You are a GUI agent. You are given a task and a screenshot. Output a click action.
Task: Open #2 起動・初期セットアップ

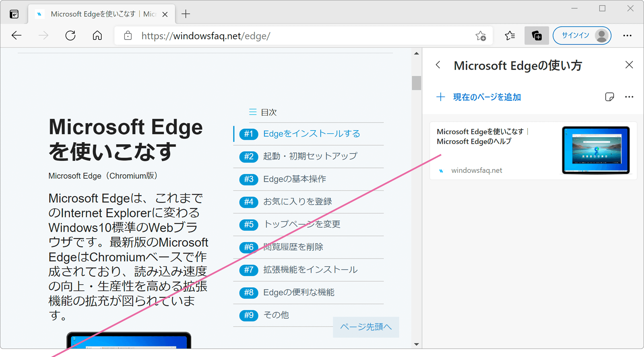(309, 156)
